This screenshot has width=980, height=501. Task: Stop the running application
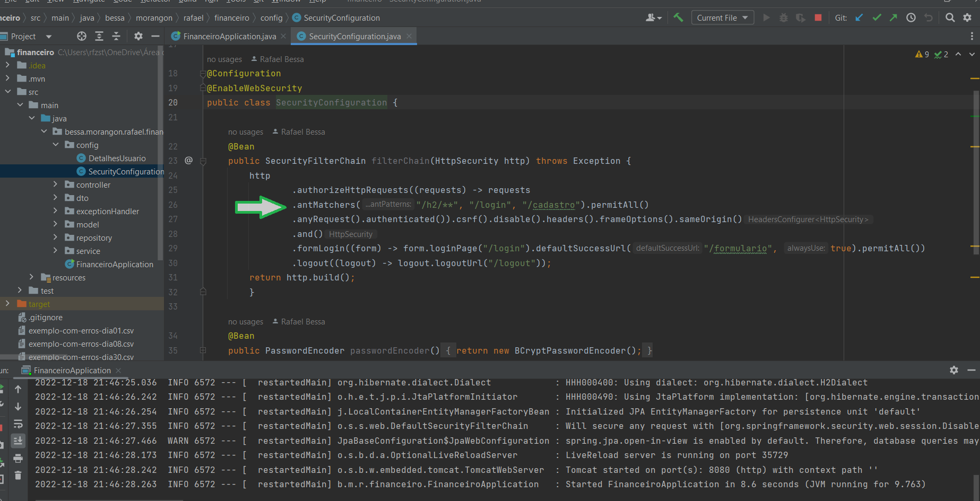pyautogui.click(x=818, y=17)
